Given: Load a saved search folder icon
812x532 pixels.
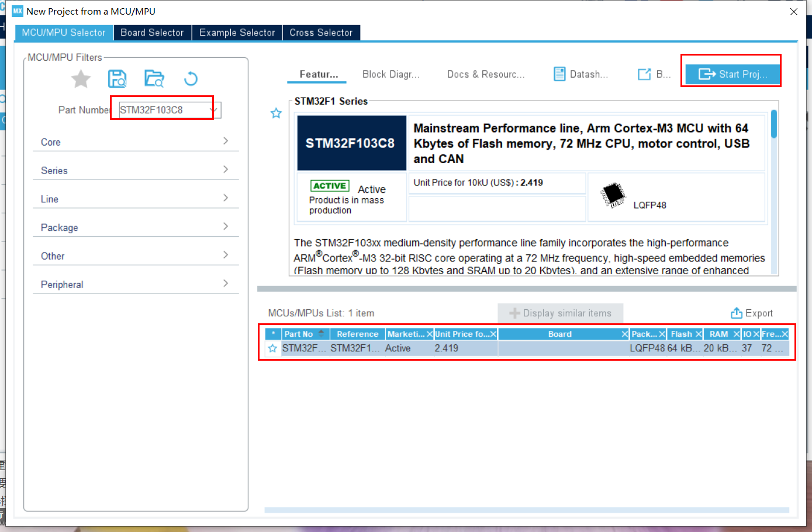Looking at the screenshot, I should [x=154, y=78].
